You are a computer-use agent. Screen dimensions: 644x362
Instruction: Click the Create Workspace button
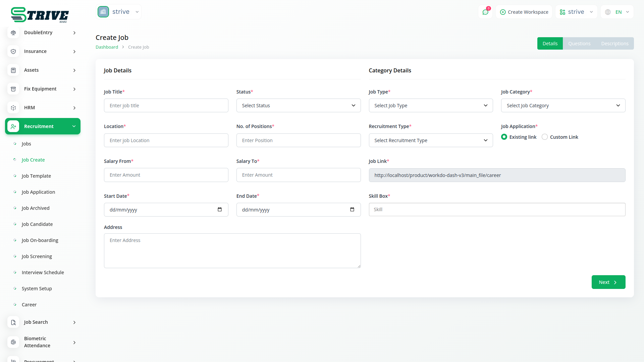pyautogui.click(x=524, y=12)
